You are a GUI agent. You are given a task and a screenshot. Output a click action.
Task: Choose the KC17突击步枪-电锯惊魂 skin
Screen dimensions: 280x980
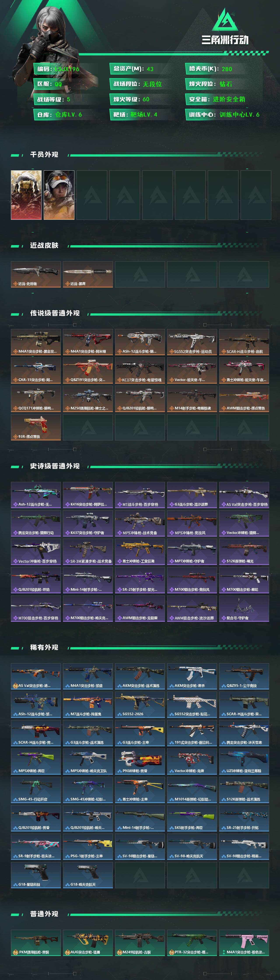(140, 370)
